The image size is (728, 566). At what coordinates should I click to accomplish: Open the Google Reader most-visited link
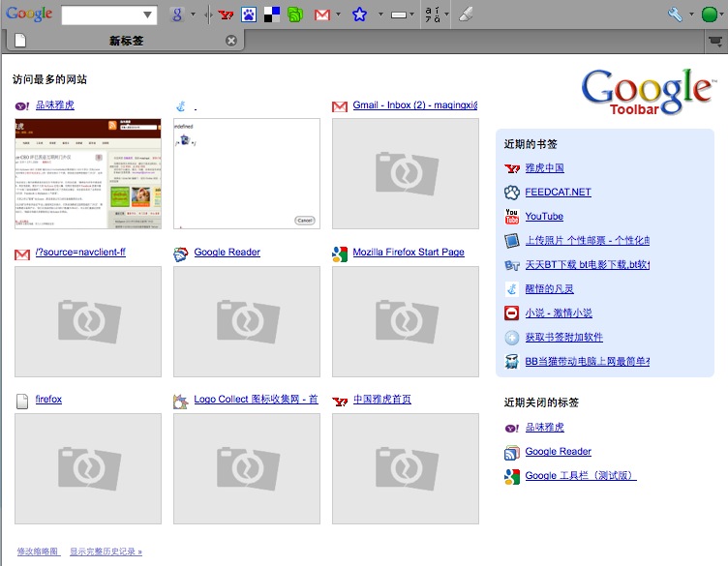click(227, 252)
